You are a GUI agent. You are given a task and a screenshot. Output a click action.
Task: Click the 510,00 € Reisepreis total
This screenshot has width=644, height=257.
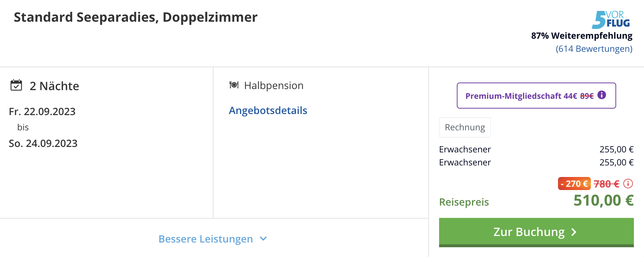point(604,201)
